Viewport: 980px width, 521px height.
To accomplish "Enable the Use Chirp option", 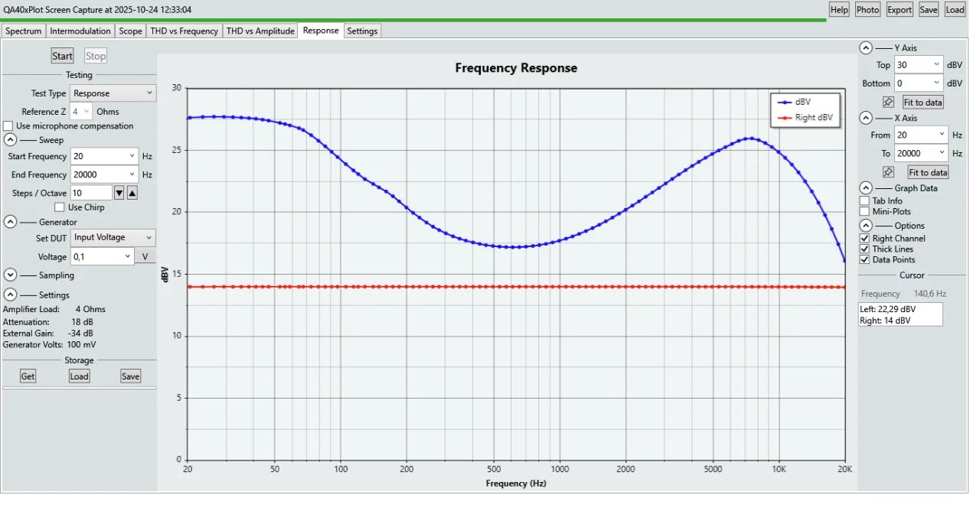I will 59,207.
